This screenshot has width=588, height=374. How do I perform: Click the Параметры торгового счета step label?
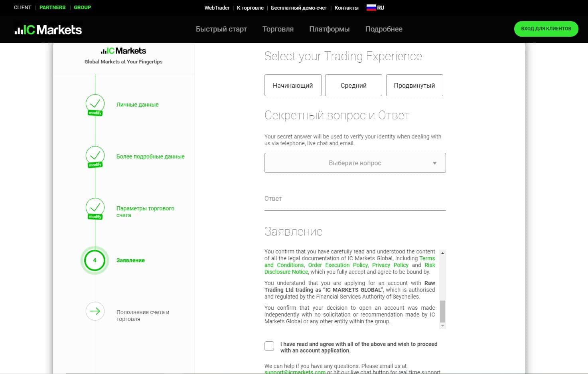[145, 212]
